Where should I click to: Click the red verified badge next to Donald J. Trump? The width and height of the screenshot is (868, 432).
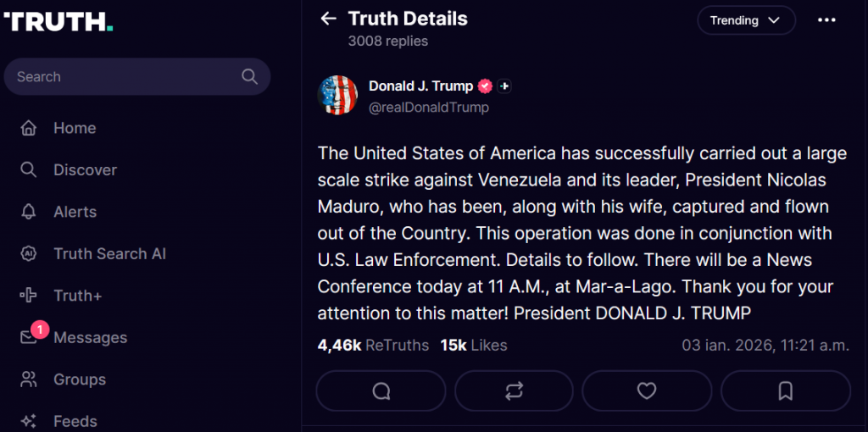(485, 86)
